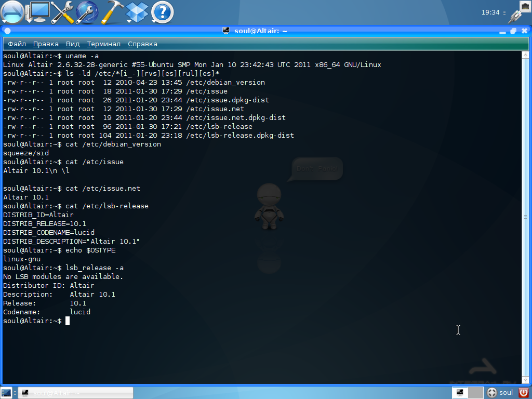Click the 'squeeze/sid' output line
Image resolution: width=532 pixels, height=399 pixels.
(26, 153)
